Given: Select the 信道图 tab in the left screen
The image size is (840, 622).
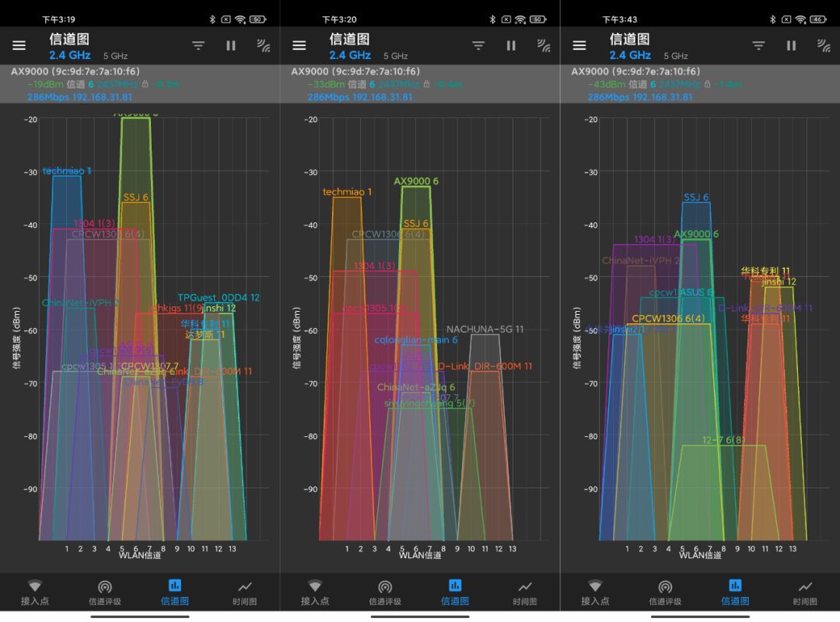Looking at the screenshot, I should (175, 592).
